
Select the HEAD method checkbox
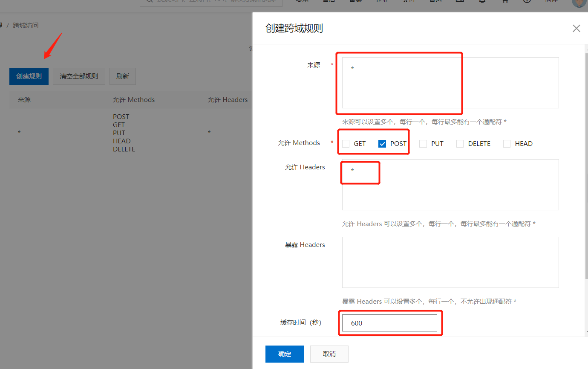click(x=507, y=144)
